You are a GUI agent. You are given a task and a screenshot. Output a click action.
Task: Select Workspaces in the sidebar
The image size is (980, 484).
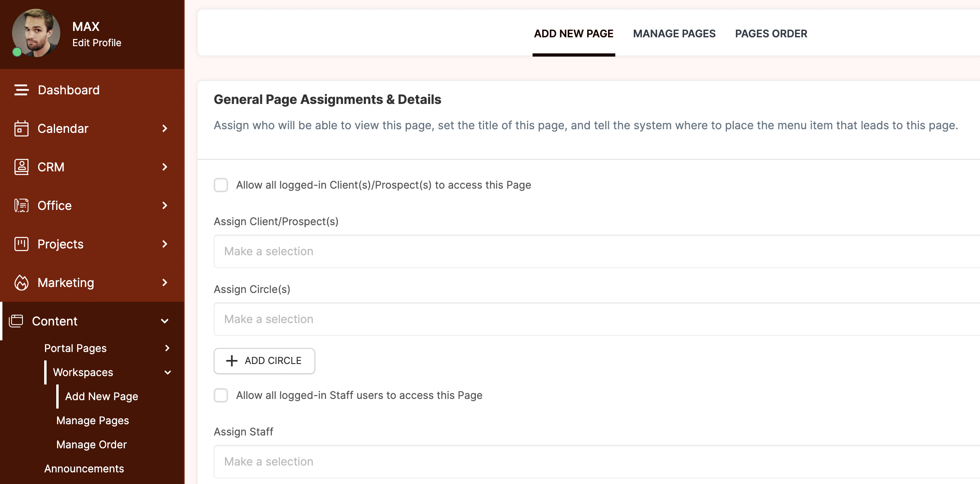click(x=83, y=372)
